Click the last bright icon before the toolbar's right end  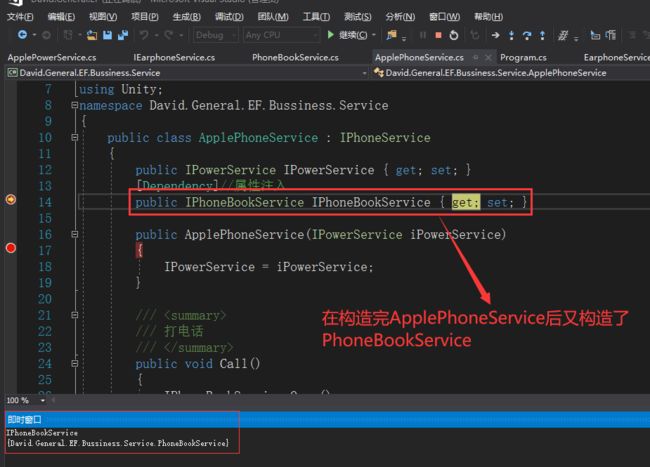click(x=611, y=35)
